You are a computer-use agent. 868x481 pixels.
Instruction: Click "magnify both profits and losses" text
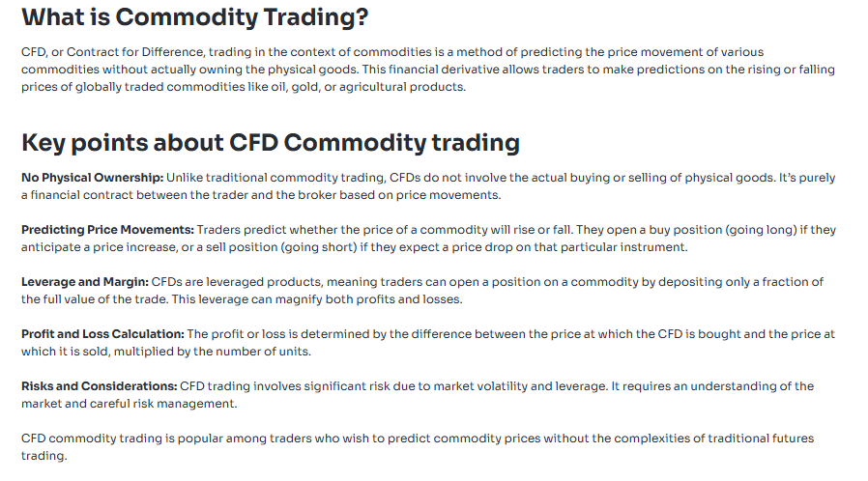click(379, 299)
